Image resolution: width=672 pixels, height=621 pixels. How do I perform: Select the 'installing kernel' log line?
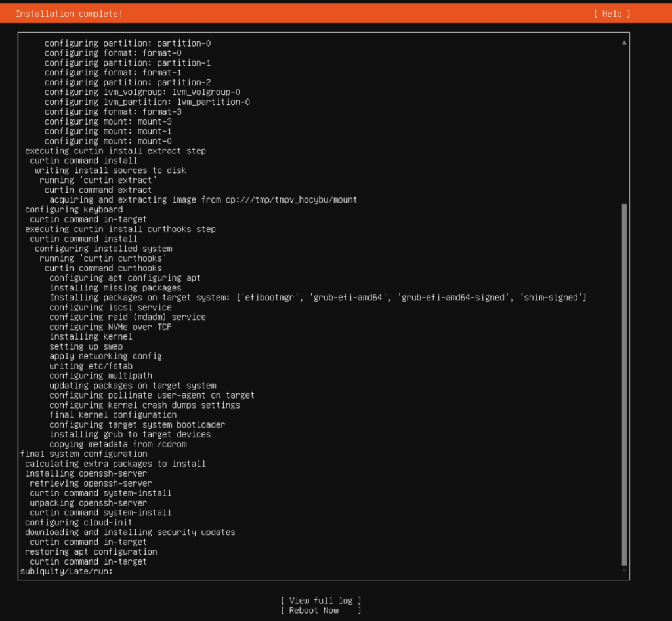(x=91, y=336)
